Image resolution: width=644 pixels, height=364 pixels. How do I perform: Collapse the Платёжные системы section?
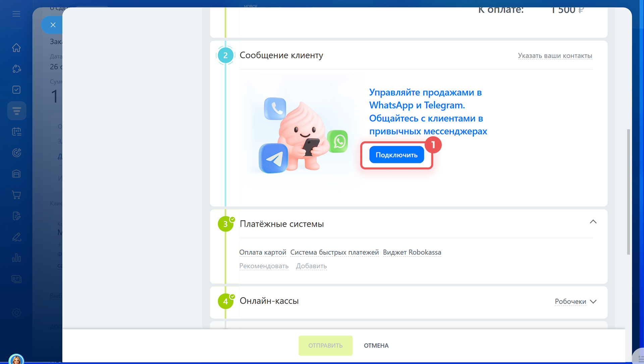tap(593, 222)
